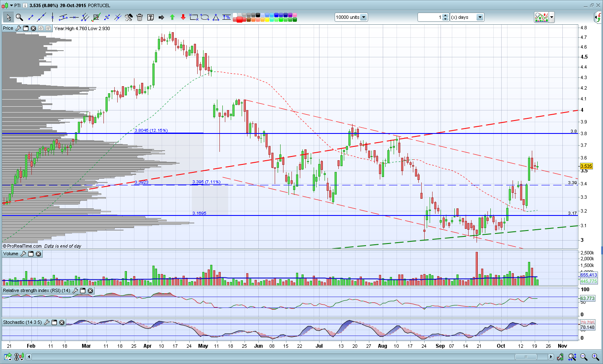This screenshot has height=364, width=603.
Task: Maximize the RSI panel
Action: pyautogui.click(x=82, y=290)
